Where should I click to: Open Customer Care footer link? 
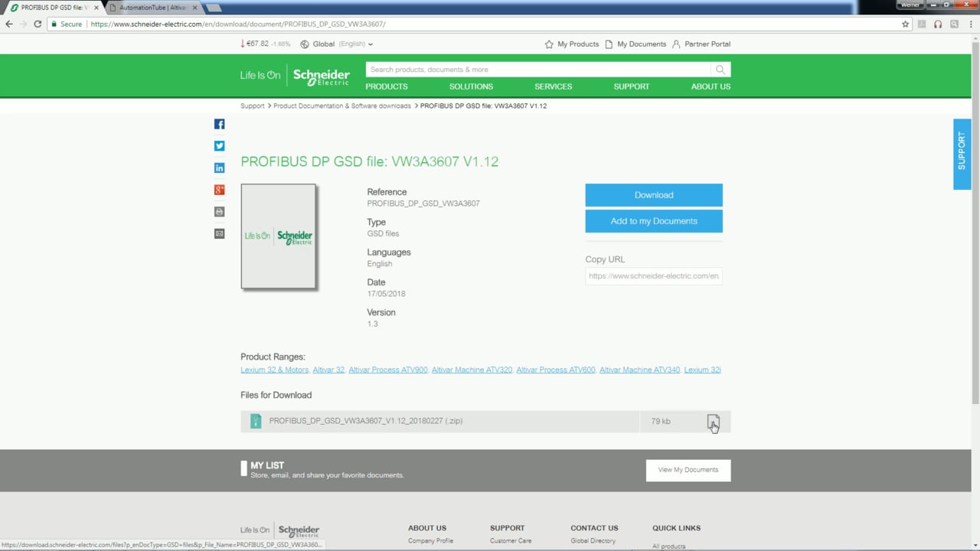click(x=511, y=541)
